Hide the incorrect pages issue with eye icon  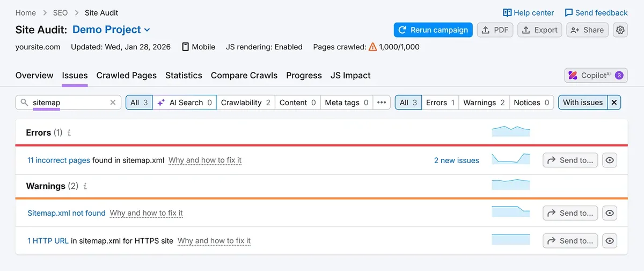pos(610,160)
